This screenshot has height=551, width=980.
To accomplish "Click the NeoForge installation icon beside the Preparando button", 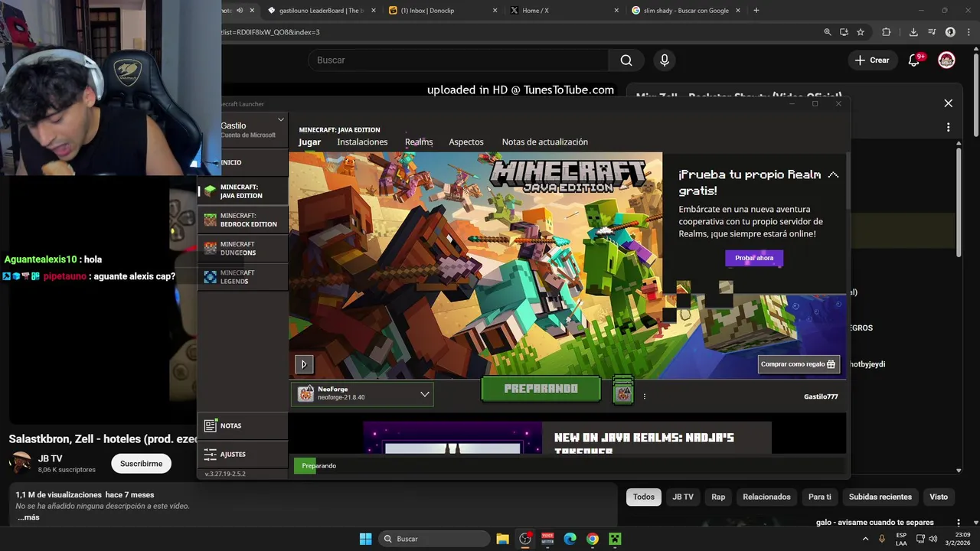I will pyautogui.click(x=623, y=390).
